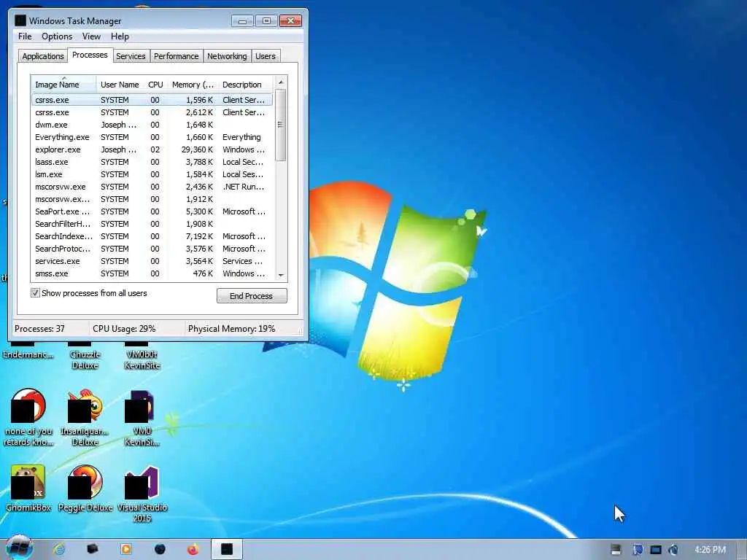Image resolution: width=747 pixels, height=560 pixels.
Task: Sort by CPU column header
Action: click(x=155, y=85)
